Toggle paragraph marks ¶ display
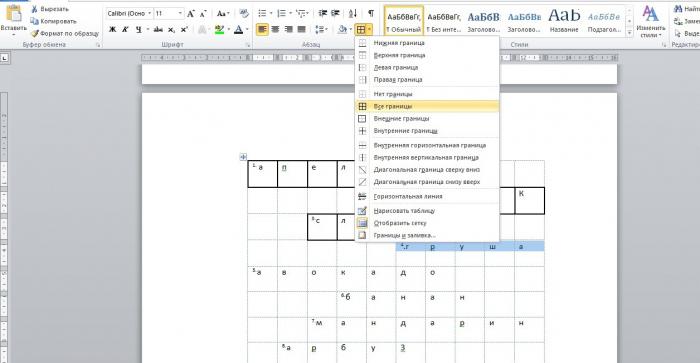The height and width of the screenshot is (363, 700). (x=371, y=14)
